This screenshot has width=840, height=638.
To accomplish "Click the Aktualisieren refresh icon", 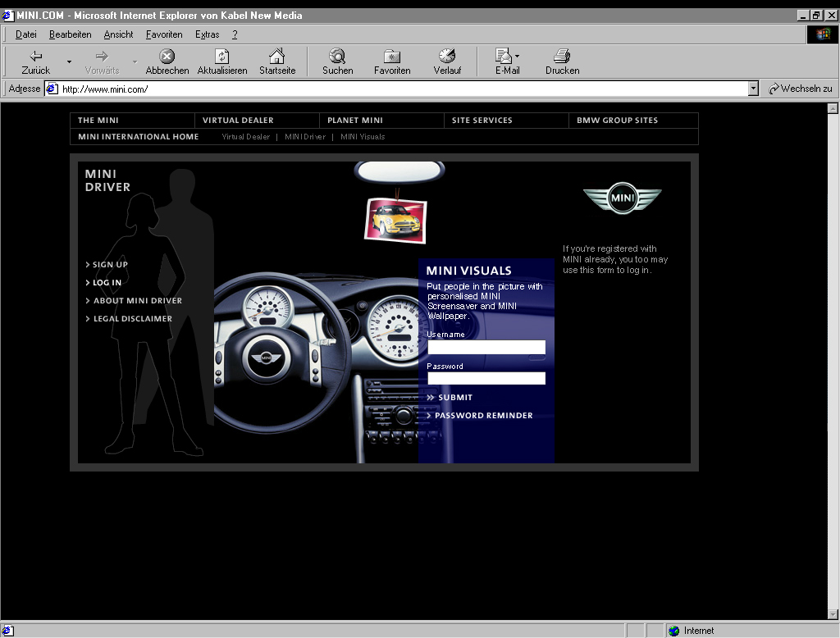I will [x=221, y=57].
